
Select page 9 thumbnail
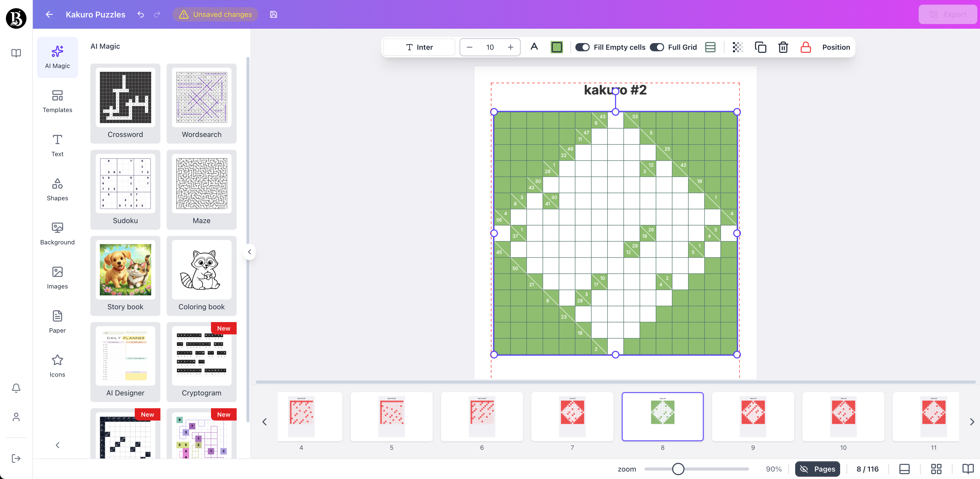[753, 417]
